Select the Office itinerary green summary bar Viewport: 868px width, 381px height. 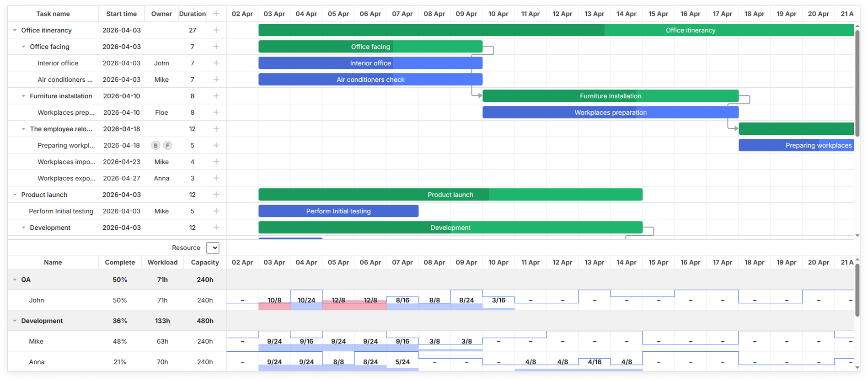coord(556,30)
